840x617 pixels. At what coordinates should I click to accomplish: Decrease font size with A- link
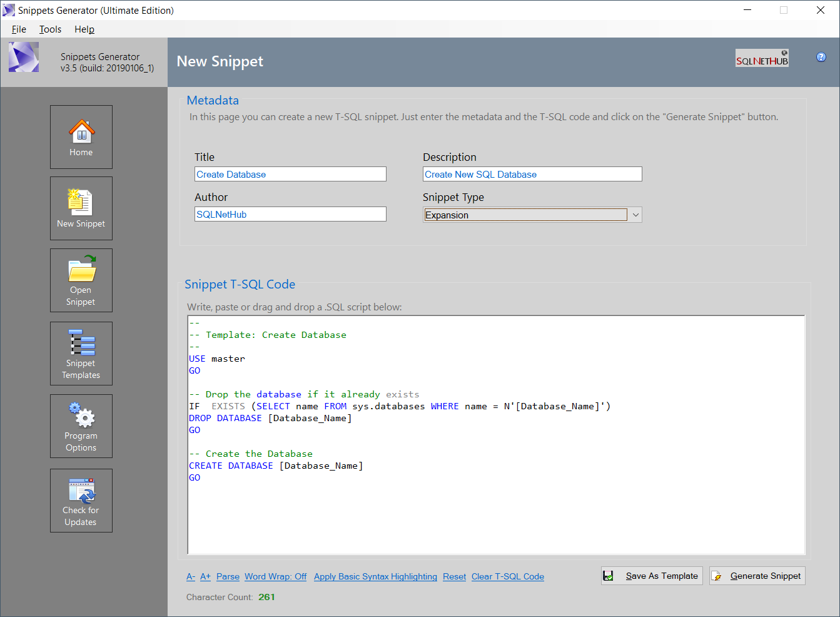(x=191, y=576)
